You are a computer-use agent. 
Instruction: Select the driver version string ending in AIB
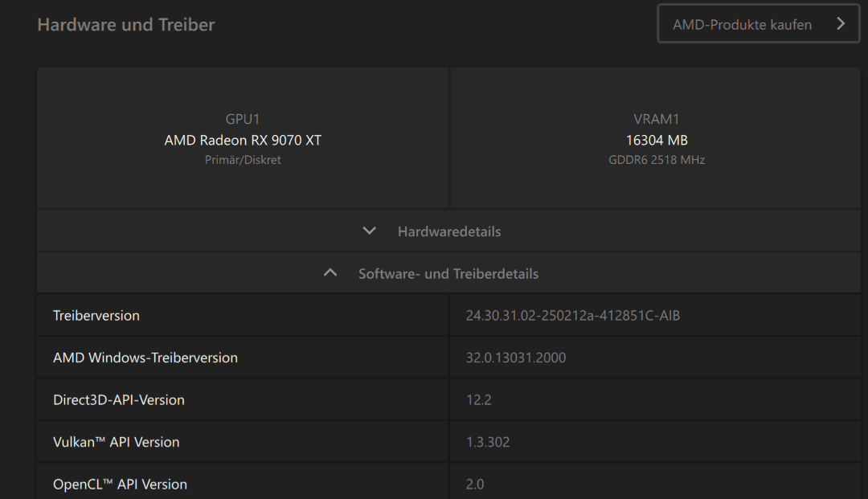pyautogui.click(x=572, y=316)
